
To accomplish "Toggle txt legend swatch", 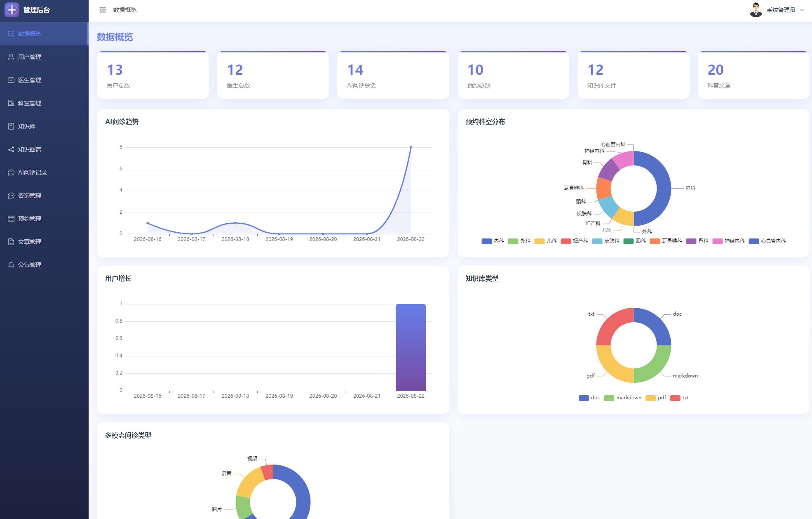I will coord(675,398).
